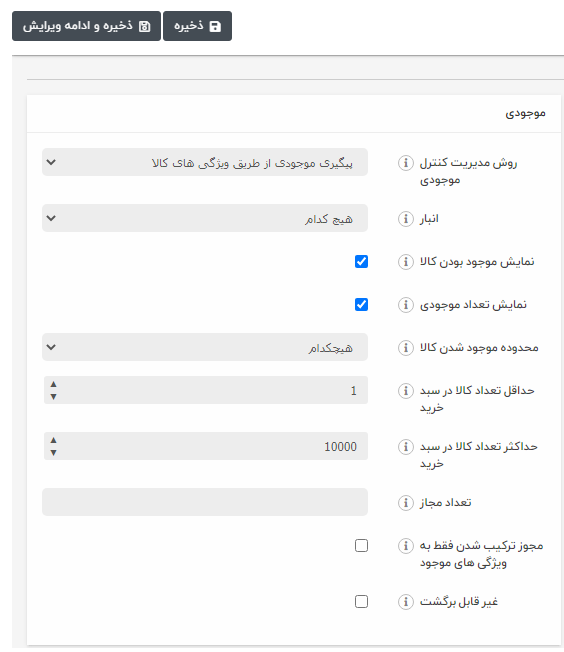This screenshot has width=564, height=652.
Task: Click the موجودی section header text
Action: click(x=525, y=113)
